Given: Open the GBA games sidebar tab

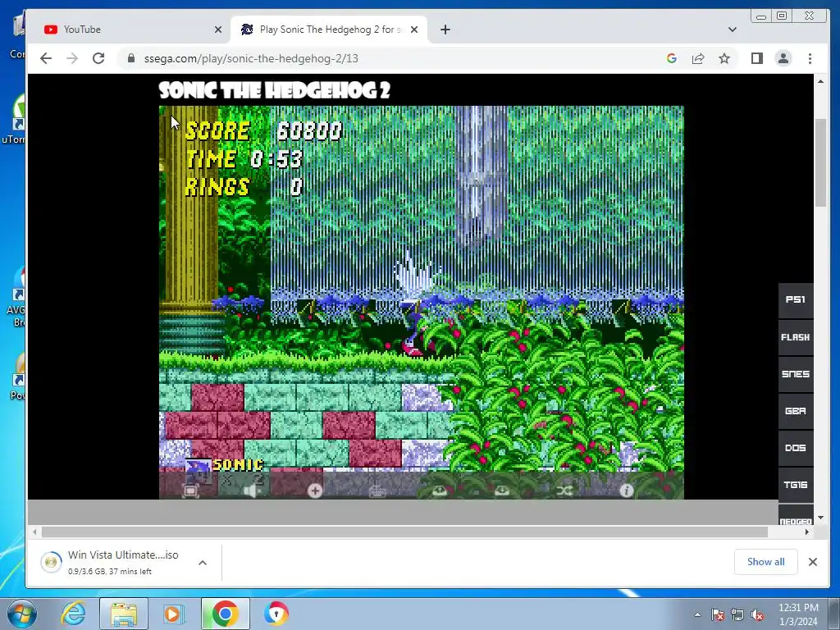Looking at the screenshot, I should tap(796, 411).
